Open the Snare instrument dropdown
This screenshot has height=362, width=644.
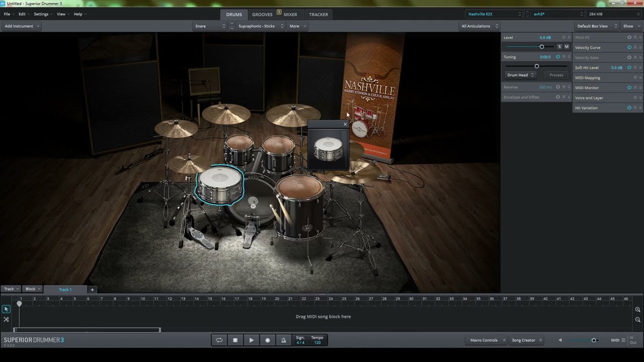(x=210, y=26)
